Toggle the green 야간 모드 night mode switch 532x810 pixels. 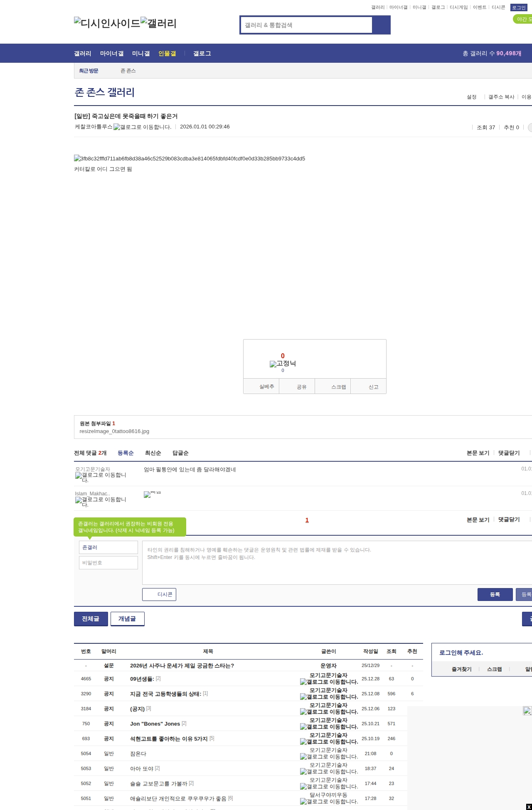click(x=522, y=19)
